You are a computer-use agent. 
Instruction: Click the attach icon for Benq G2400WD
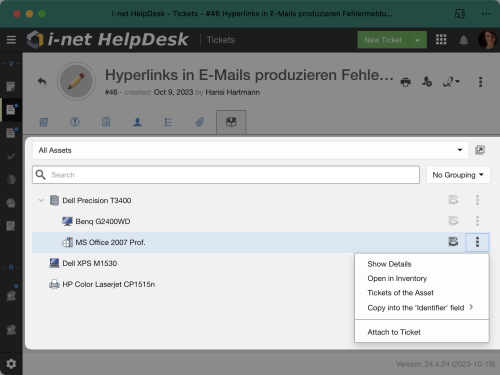(453, 221)
